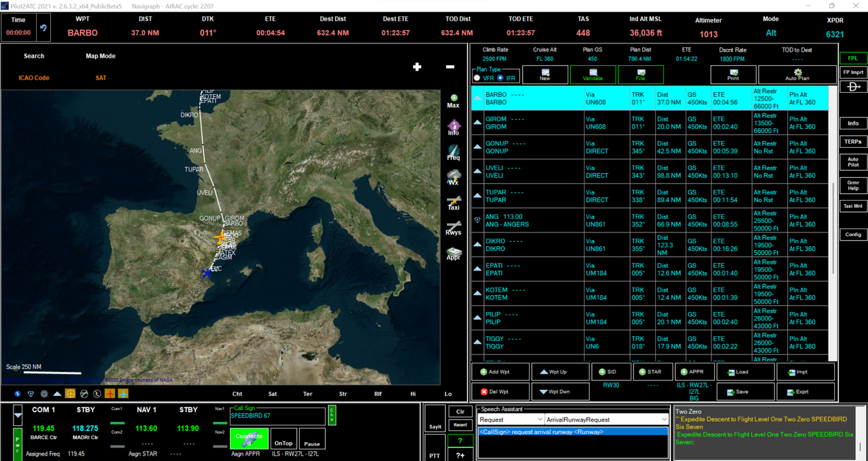The image size is (868, 461).
Task: Open the FP Imprt side tab
Action: coord(853,72)
